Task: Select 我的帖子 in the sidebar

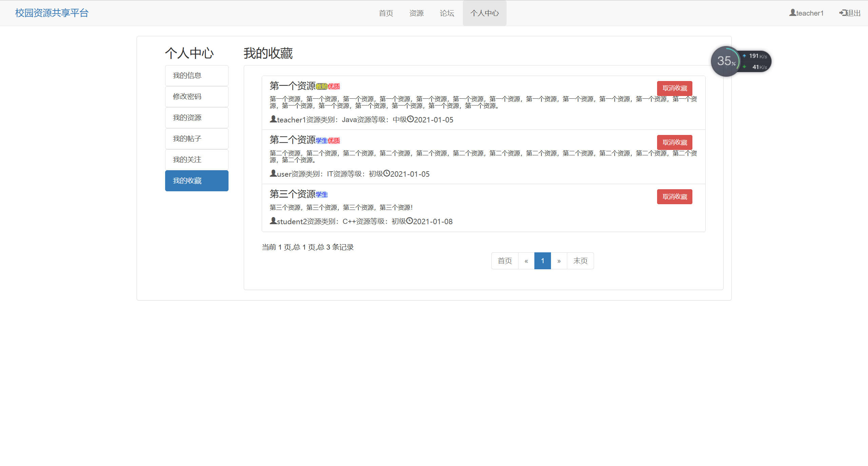Action: pyautogui.click(x=197, y=138)
